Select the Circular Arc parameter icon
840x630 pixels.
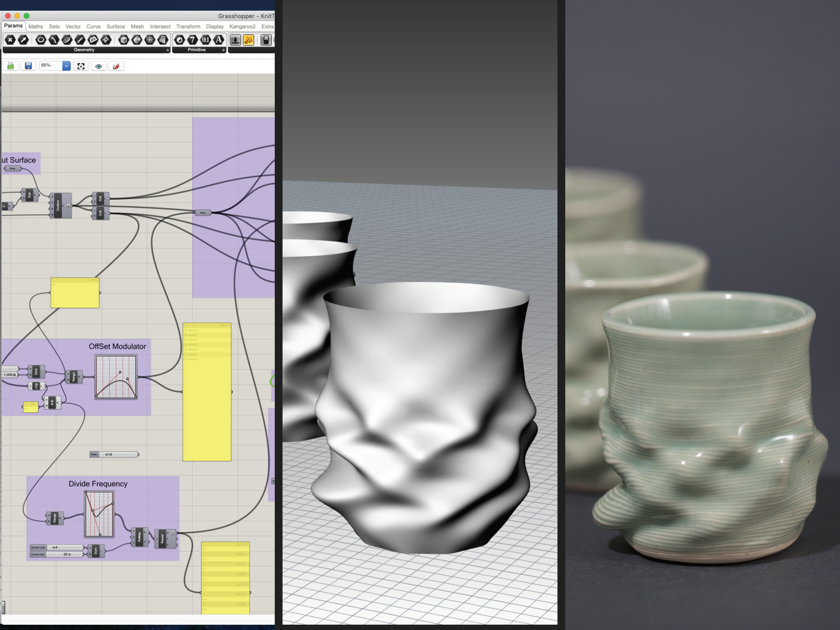53,40
